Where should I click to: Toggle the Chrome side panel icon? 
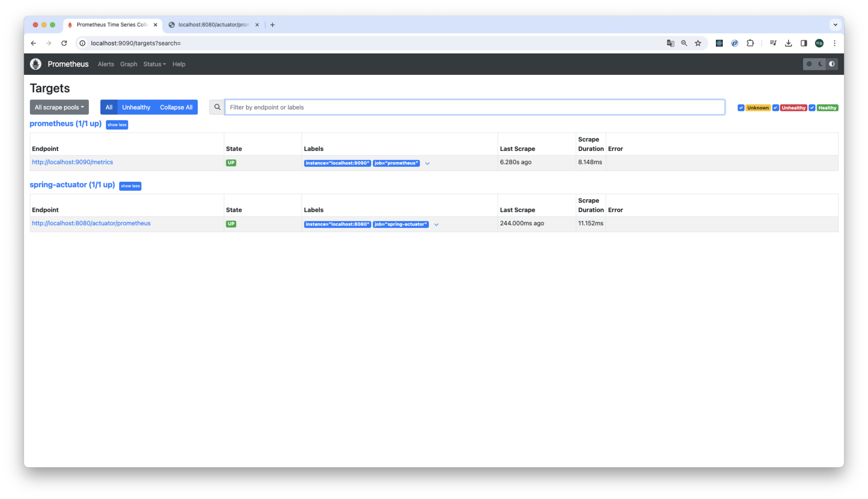(804, 43)
